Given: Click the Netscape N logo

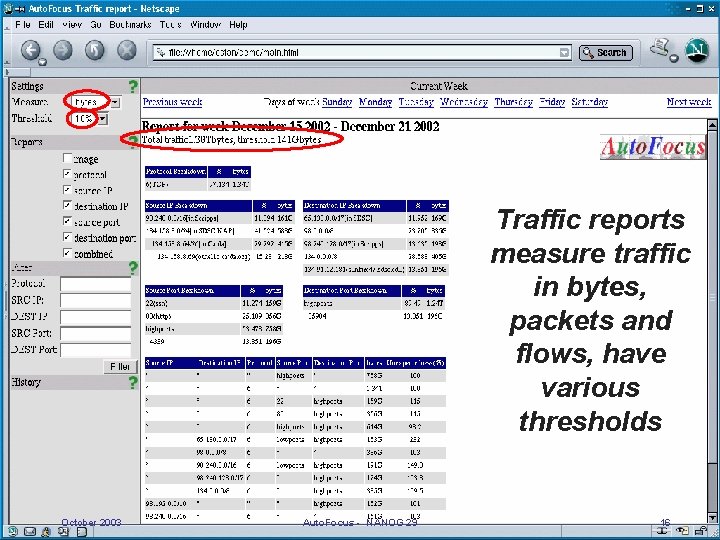Looking at the screenshot, I should (697, 50).
